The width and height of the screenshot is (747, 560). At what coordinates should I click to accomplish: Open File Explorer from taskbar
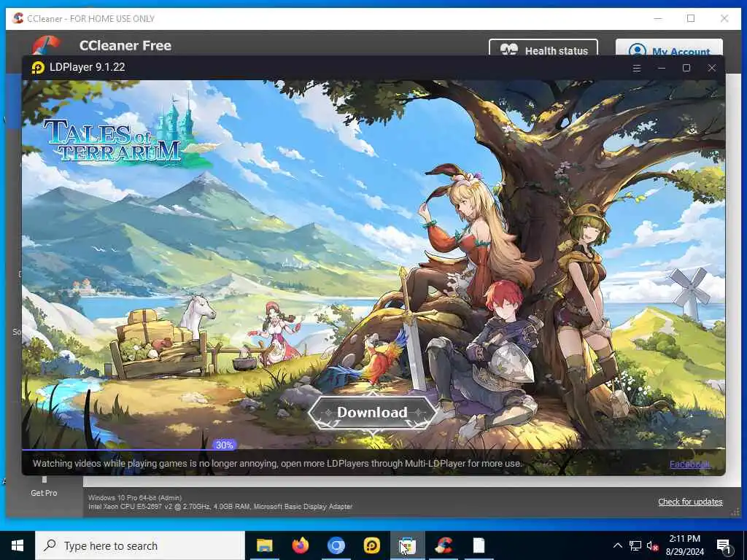264,545
